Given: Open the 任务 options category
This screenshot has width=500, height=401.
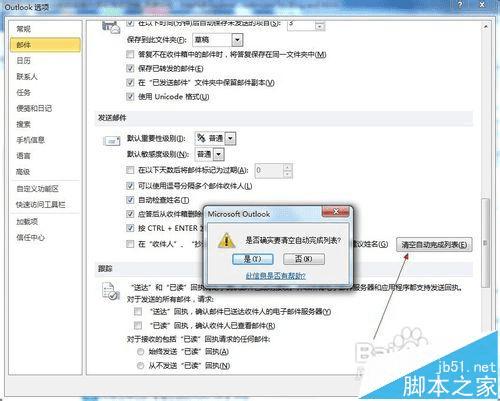Looking at the screenshot, I should coord(24,92).
